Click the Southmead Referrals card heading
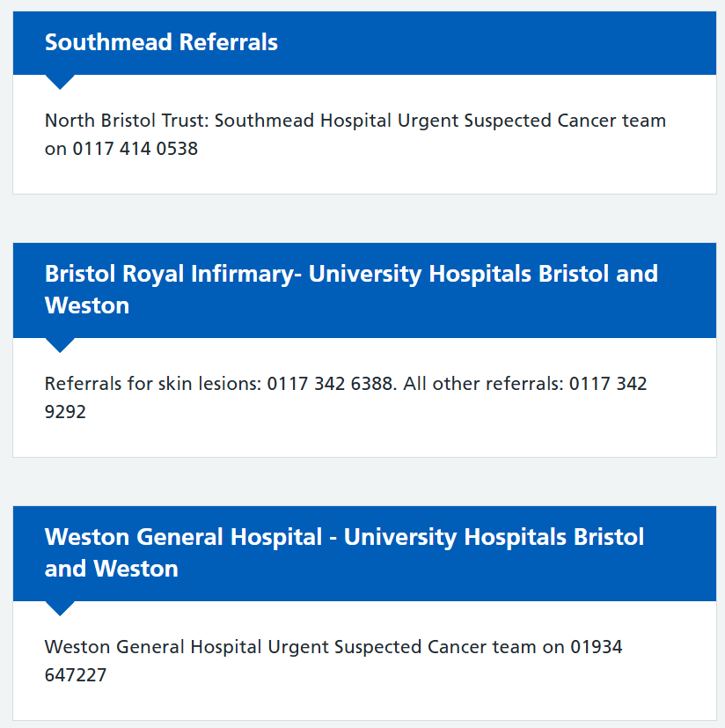 click(x=161, y=42)
